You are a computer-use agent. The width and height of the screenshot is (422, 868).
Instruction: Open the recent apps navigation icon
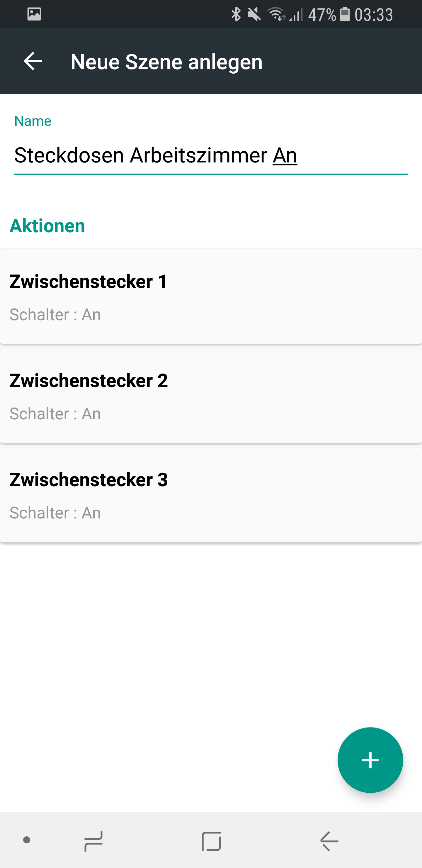(93, 841)
